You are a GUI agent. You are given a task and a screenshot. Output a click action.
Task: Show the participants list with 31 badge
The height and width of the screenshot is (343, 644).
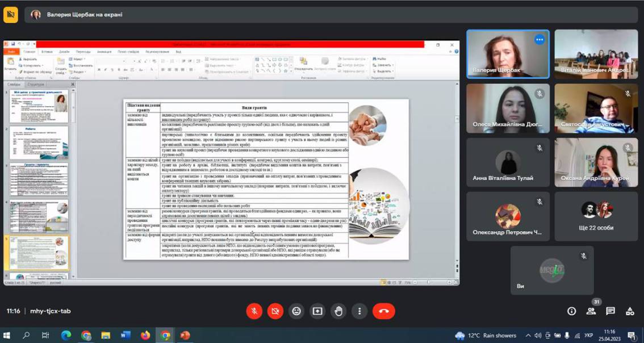point(591,311)
